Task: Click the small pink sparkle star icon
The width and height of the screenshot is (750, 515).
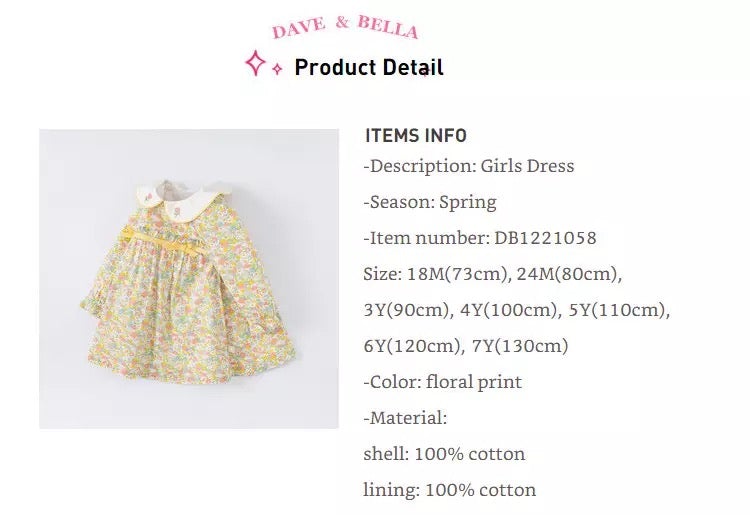Action: coord(277,70)
